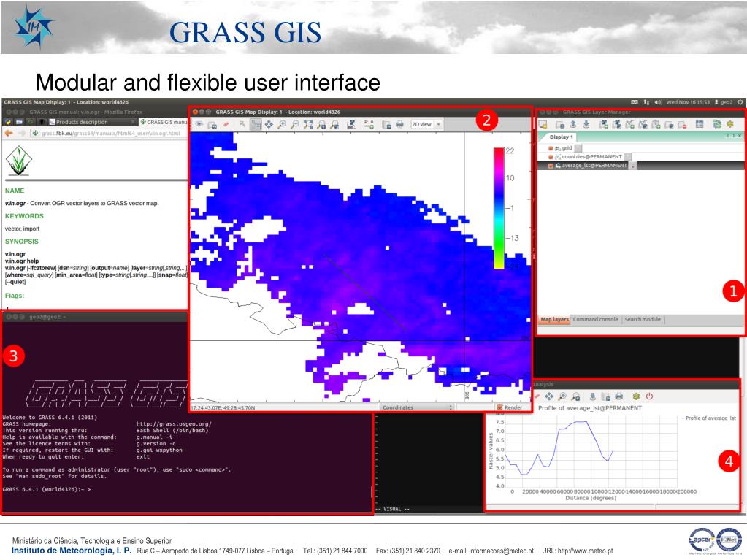Screen dimensions: 747x560
Task: Toggle the Query map tool in Map Display
Action: [256, 124]
